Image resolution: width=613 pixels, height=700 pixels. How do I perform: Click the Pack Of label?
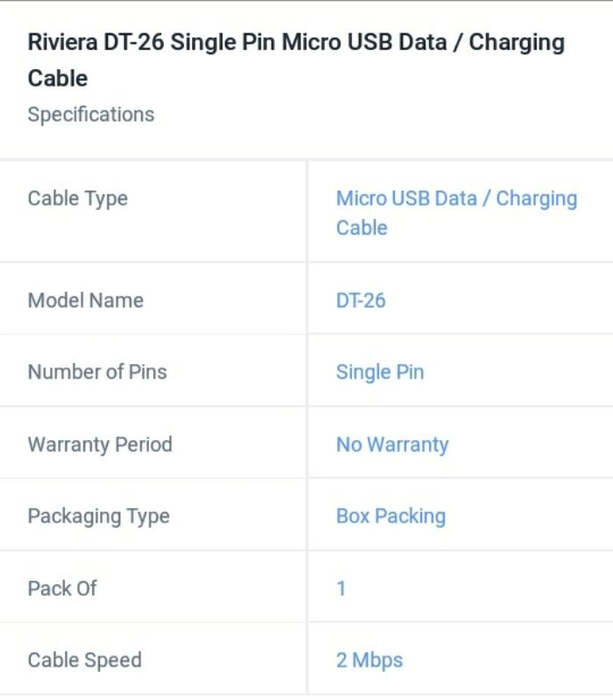pos(62,588)
